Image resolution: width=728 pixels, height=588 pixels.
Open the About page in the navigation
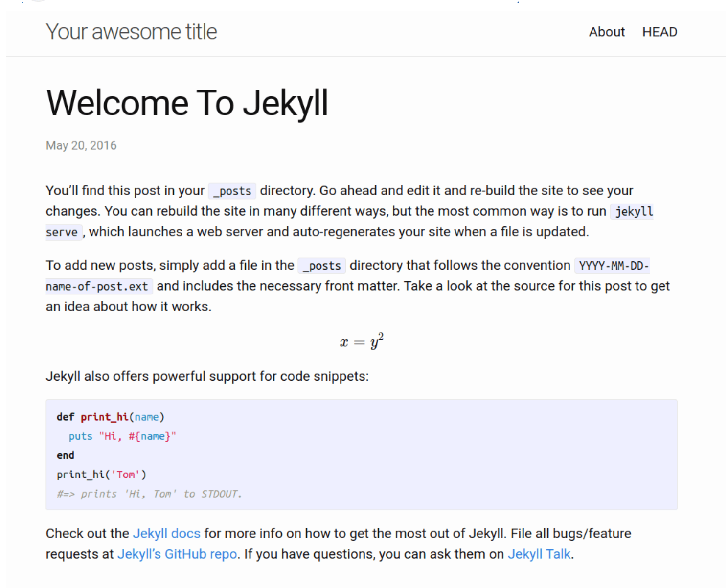pos(607,32)
